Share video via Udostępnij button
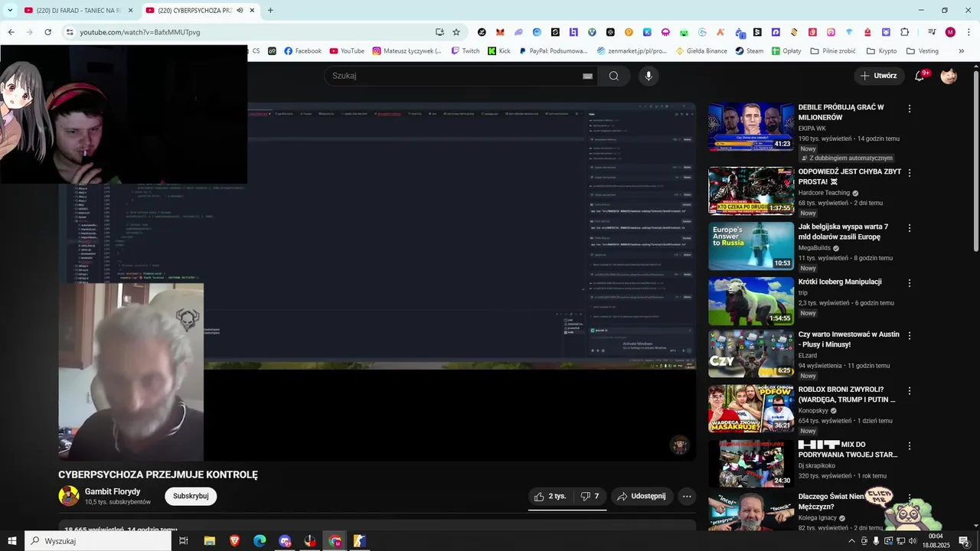 click(642, 496)
